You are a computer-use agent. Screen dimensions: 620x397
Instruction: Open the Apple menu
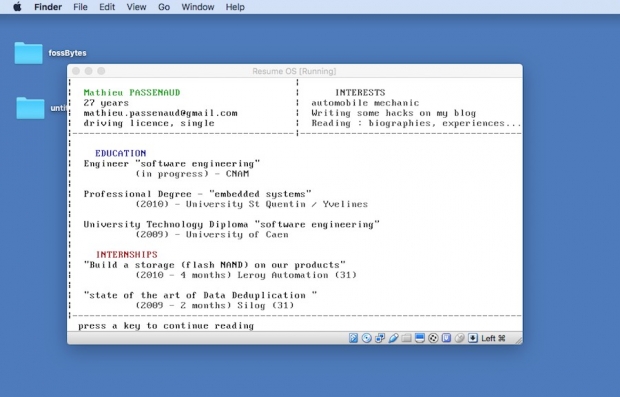[17, 7]
